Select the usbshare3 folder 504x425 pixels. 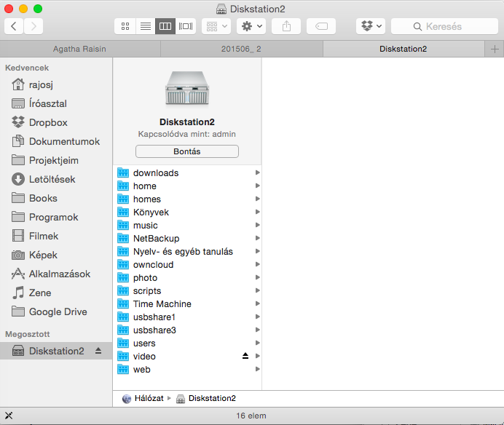click(x=187, y=330)
